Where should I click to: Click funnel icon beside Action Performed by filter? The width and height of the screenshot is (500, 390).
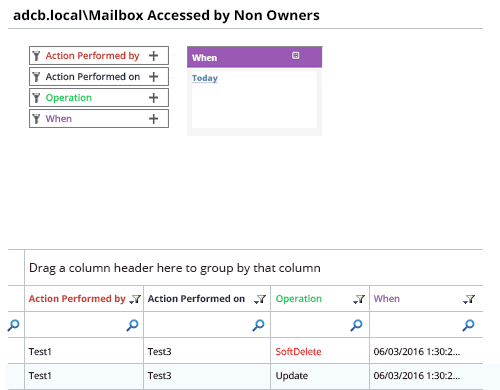pos(36,56)
